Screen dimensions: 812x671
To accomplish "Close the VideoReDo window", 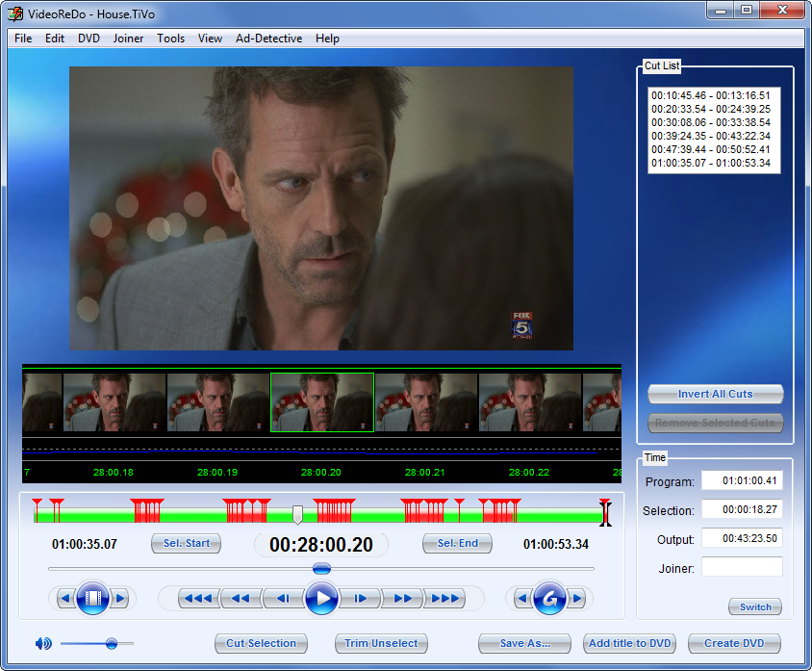I will 782,10.
